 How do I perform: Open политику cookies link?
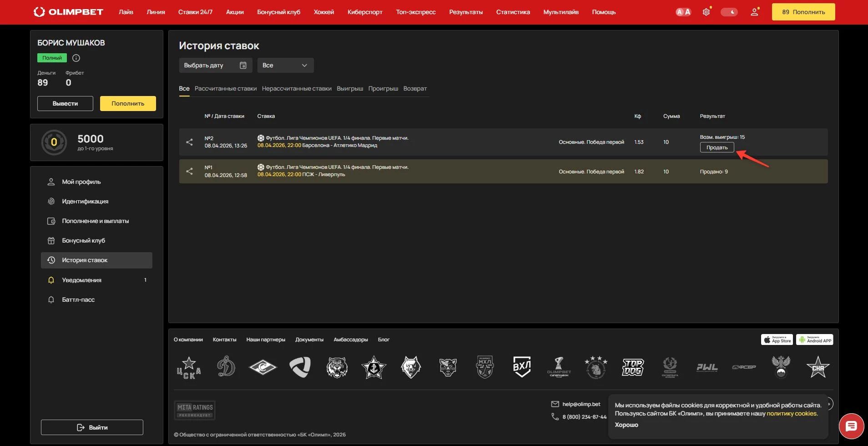792,414
